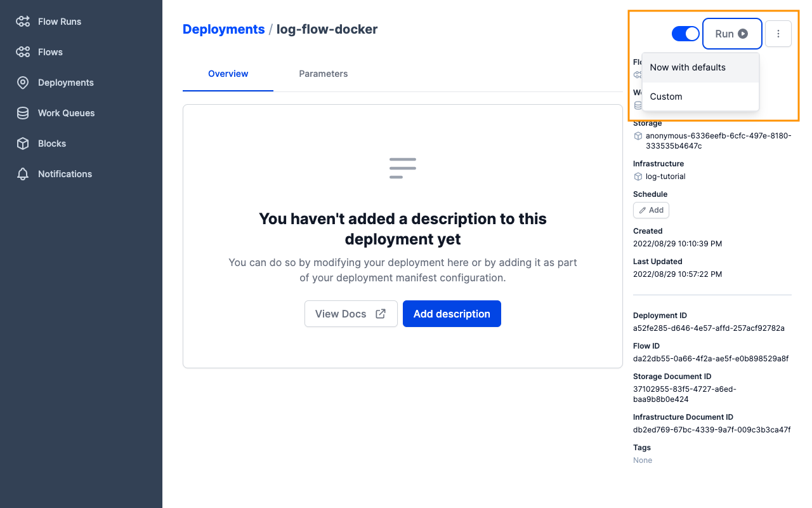Click the empty description lines icon
812x508 pixels.
[403, 168]
